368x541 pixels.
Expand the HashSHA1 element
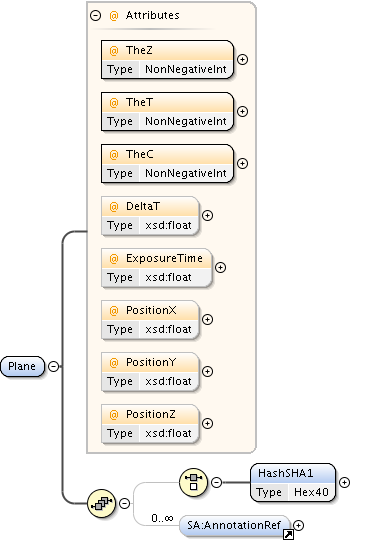(x=345, y=482)
